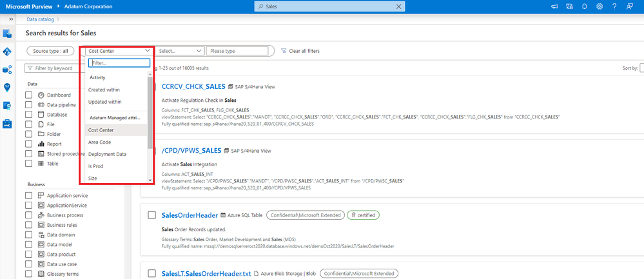The image size is (644, 279).
Task: Open the CCRCV_CHCK_SALES result
Action: pos(193,86)
